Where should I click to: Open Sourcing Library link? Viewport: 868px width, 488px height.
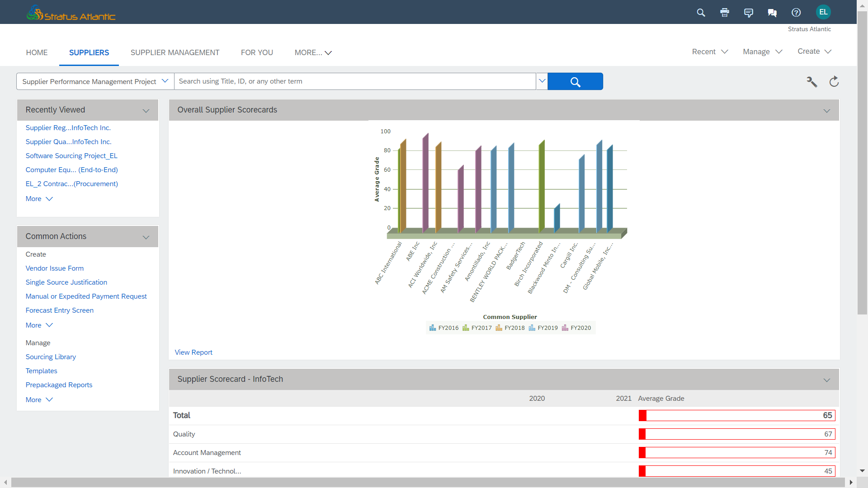tap(51, 357)
